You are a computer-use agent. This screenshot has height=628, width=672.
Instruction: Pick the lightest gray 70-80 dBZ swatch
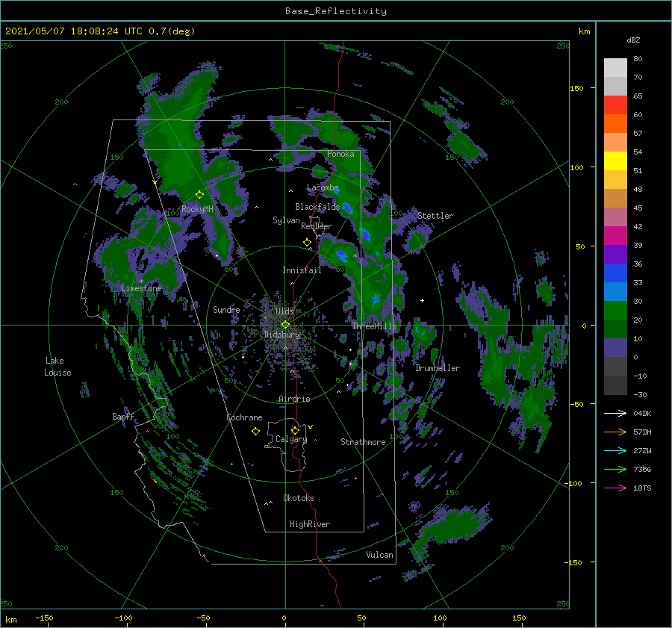click(x=615, y=68)
